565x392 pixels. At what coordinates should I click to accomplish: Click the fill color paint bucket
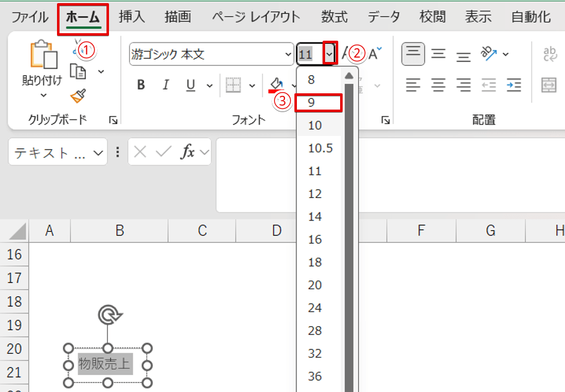click(276, 85)
